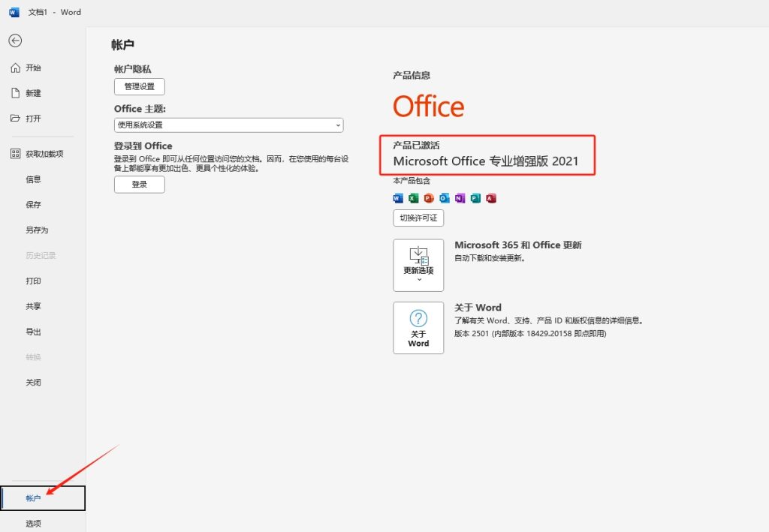Click the 本产品包含 label
Viewport: 769px width, 532px height.
[x=412, y=181]
